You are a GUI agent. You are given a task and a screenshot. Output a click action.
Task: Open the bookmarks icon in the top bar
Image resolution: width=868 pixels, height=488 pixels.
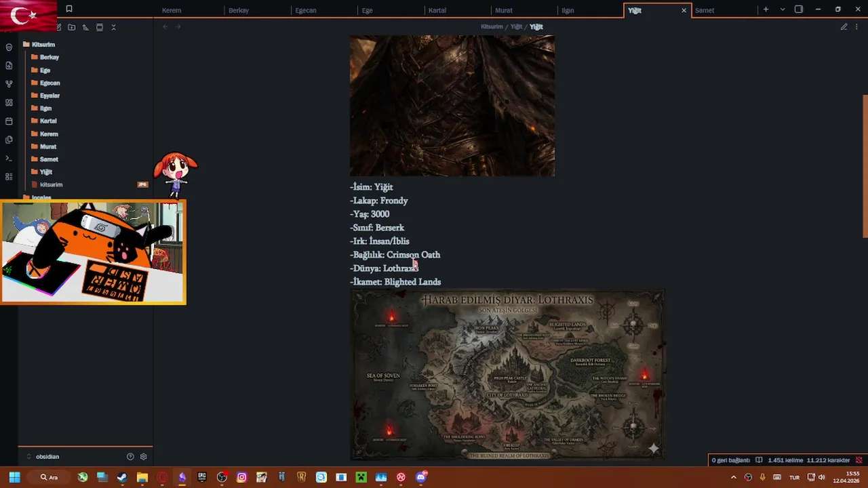click(x=68, y=9)
